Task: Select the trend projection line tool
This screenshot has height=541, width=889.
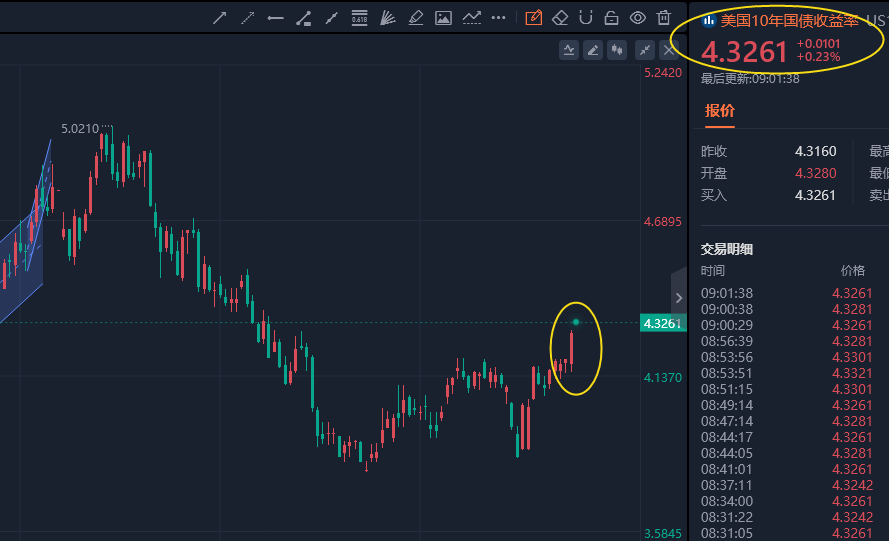Action: point(471,18)
